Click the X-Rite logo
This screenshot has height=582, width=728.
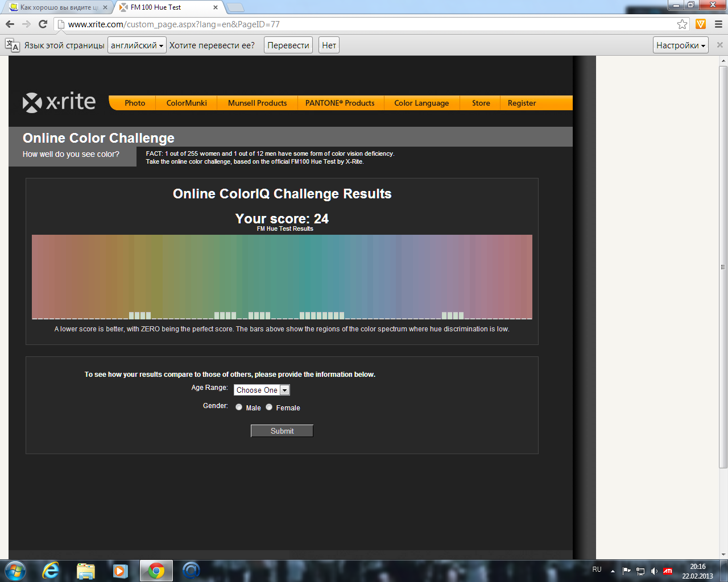pyautogui.click(x=59, y=102)
